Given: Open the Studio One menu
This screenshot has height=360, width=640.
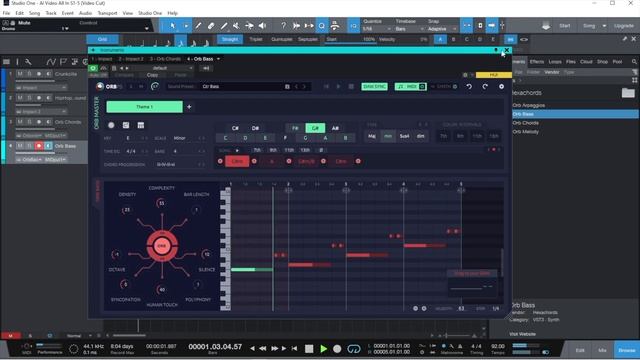Looking at the screenshot, I should coord(150,13).
